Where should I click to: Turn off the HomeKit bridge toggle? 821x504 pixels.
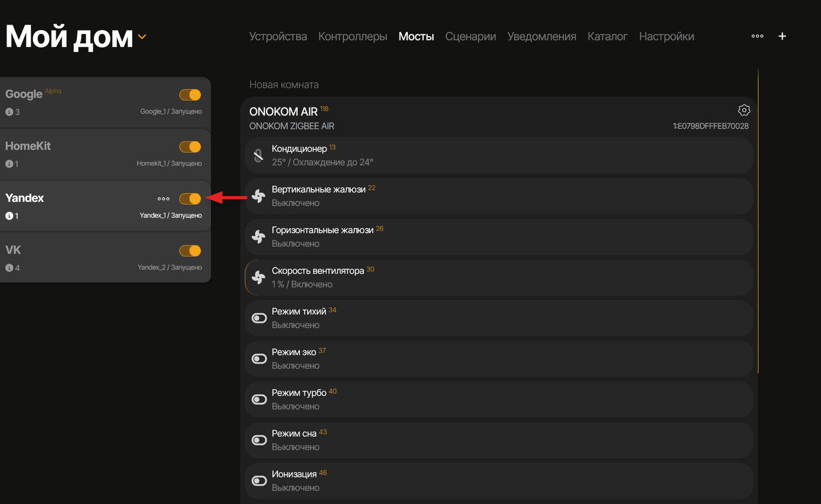pyautogui.click(x=190, y=147)
